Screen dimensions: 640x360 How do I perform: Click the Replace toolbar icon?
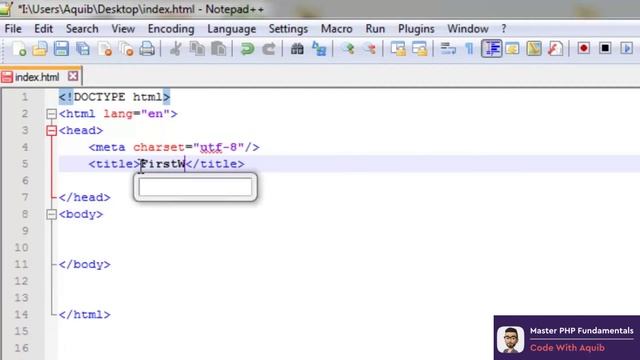(319, 49)
